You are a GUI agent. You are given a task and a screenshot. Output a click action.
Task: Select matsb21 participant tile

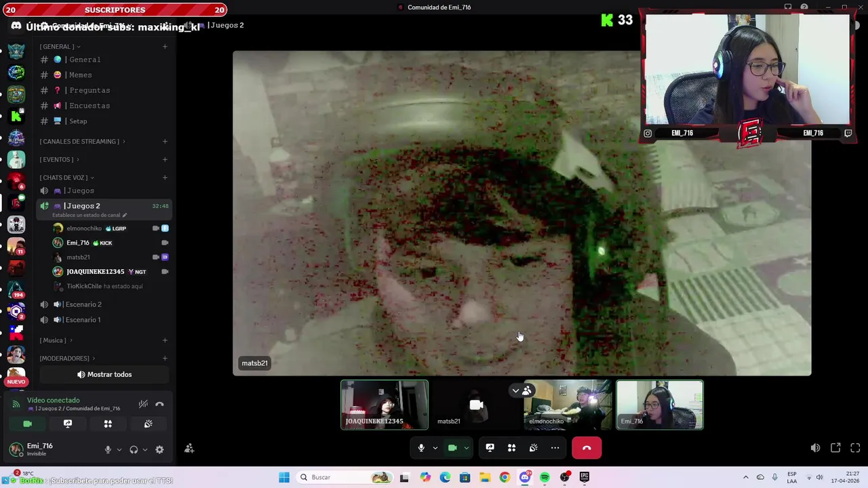pyautogui.click(x=476, y=405)
